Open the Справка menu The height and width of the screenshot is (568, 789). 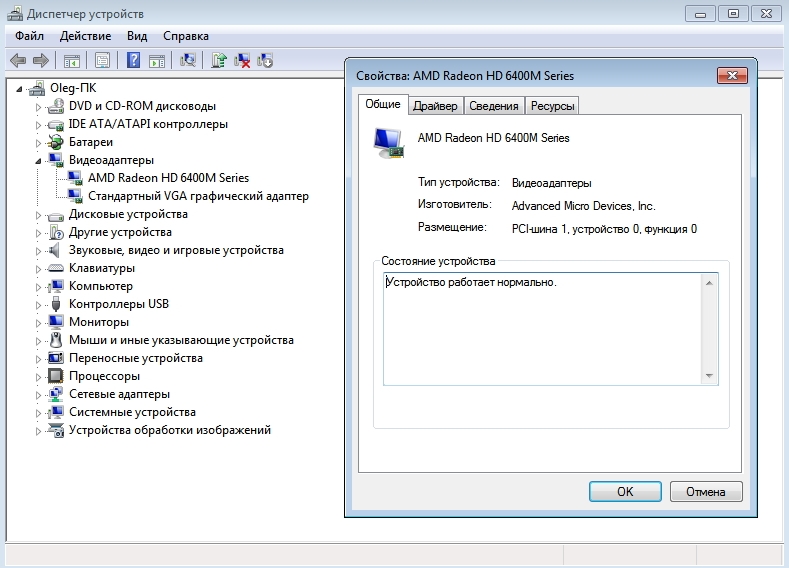186,36
